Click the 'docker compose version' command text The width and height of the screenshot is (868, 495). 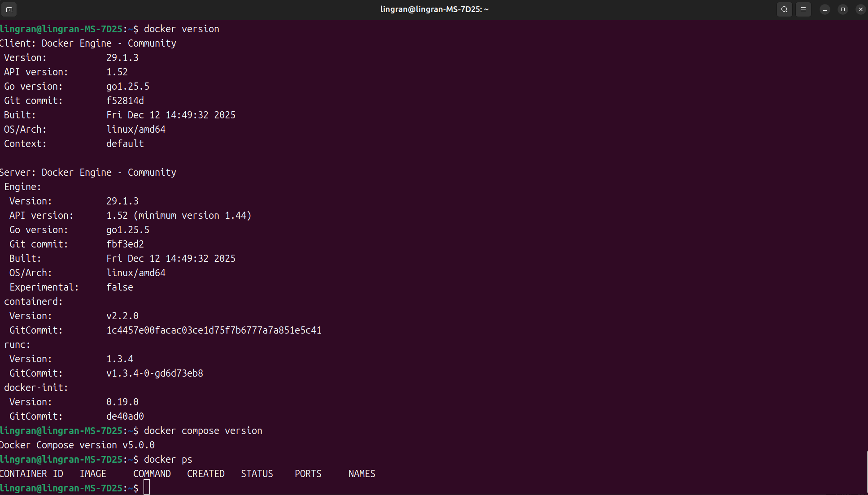(x=203, y=431)
